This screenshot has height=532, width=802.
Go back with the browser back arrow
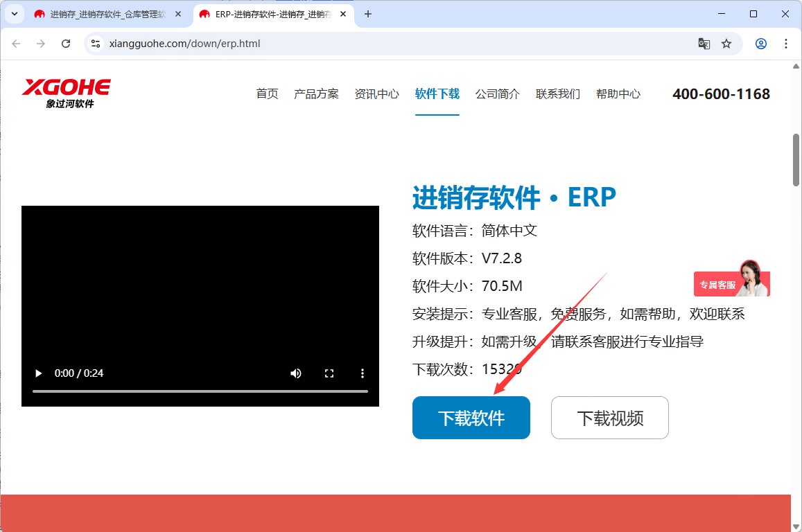pos(17,44)
